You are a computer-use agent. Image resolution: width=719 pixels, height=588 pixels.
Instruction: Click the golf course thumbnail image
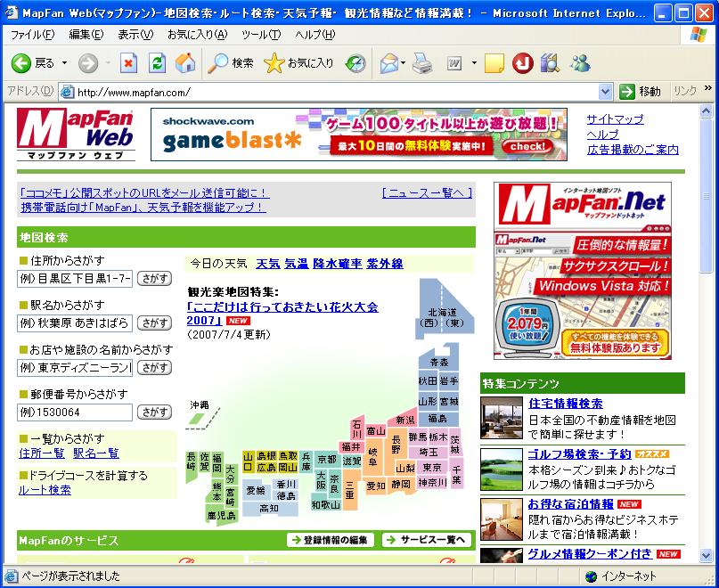click(502, 469)
